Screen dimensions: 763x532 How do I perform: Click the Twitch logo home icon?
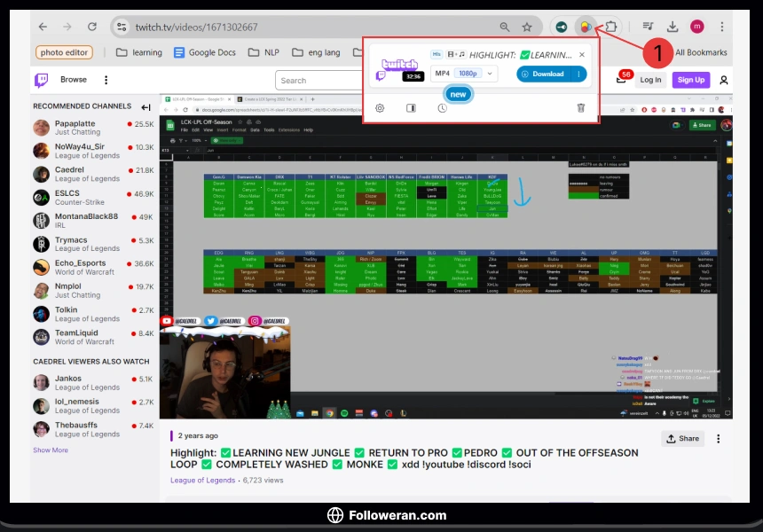(42, 80)
